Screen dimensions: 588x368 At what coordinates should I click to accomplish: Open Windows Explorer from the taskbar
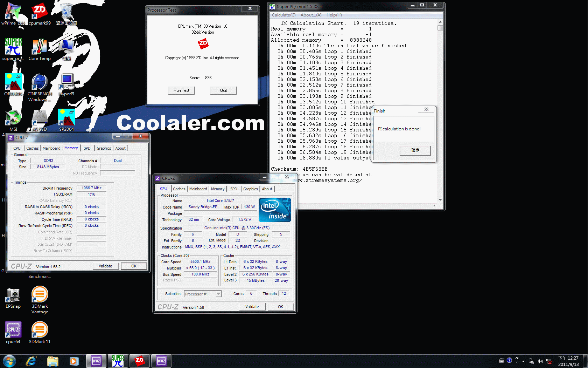53,361
